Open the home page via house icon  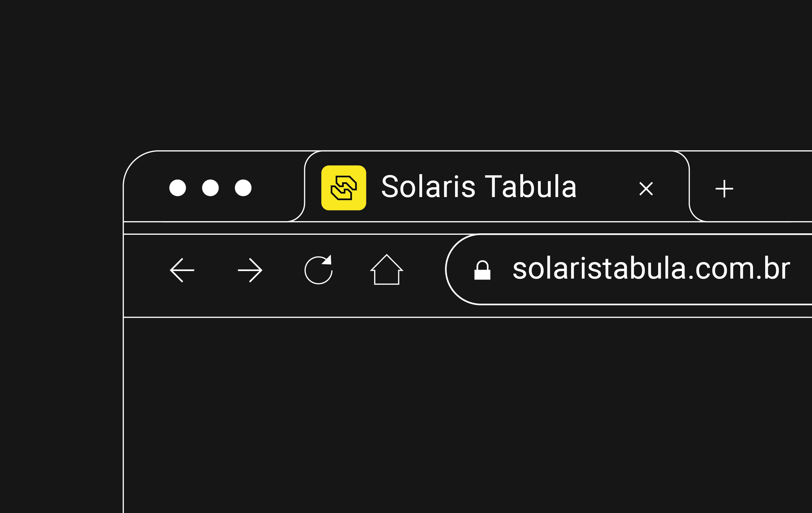tap(387, 269)
